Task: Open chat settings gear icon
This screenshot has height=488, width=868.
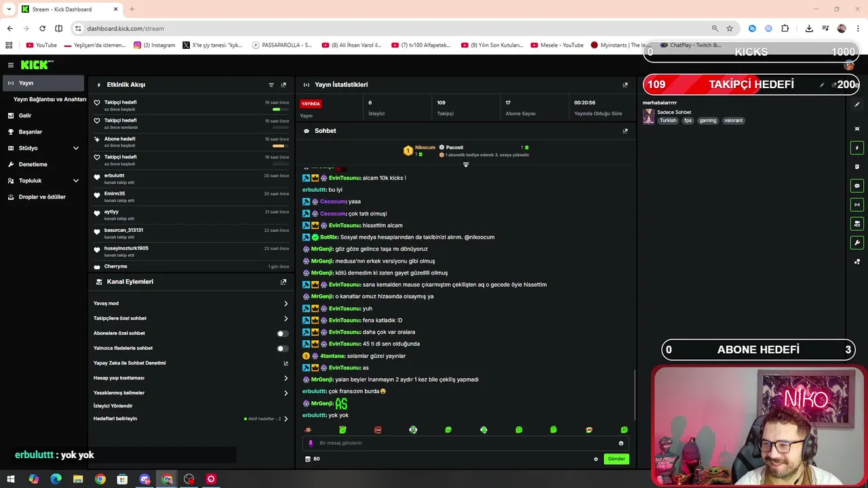Action: (596, 459)
